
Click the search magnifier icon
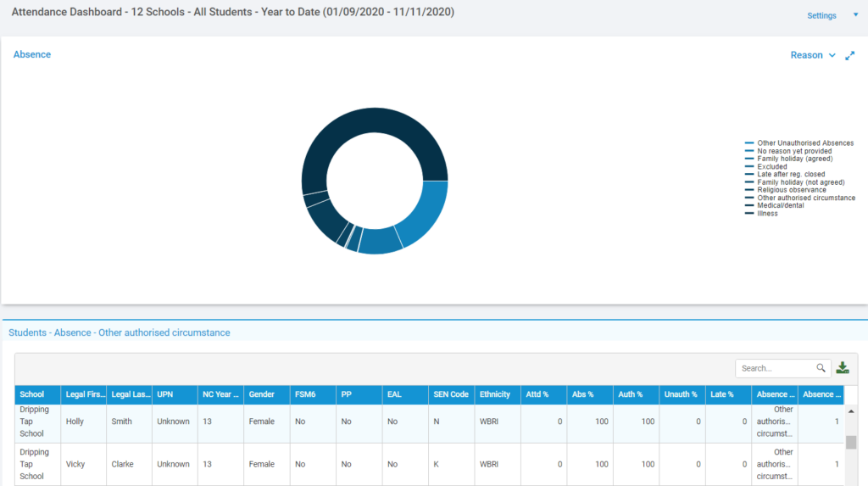[x=821, y=368]
